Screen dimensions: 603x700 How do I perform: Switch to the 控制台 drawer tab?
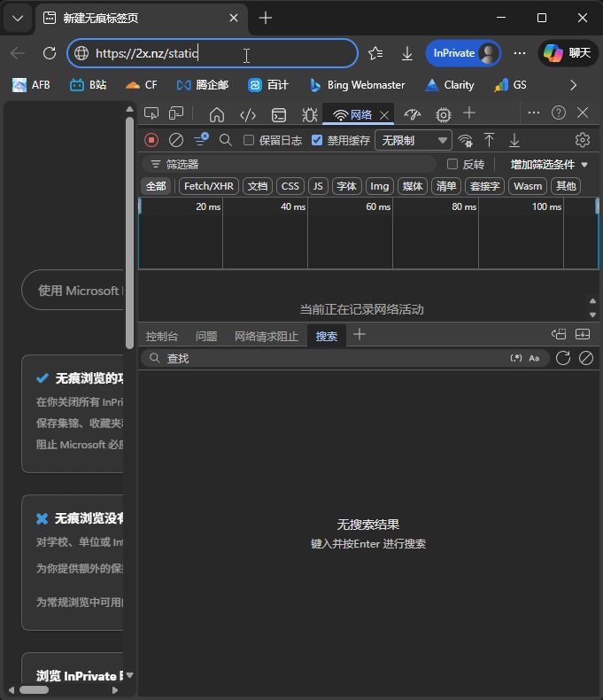coord(162,336)
